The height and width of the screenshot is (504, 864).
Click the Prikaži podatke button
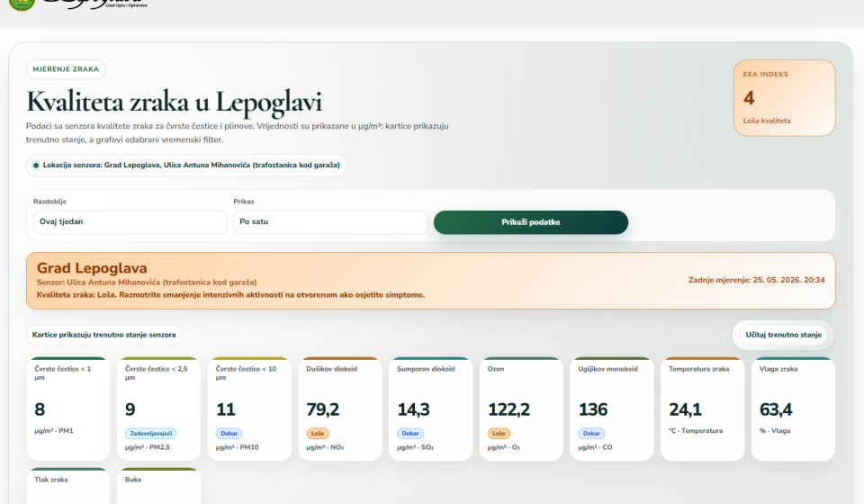[531, 222]
